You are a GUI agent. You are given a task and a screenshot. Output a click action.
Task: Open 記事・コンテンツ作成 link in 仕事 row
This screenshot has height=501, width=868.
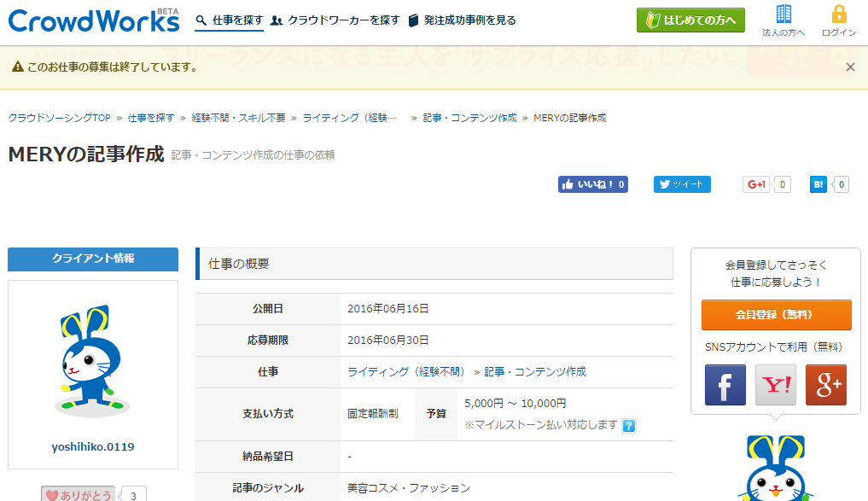[x=535, y=372]
